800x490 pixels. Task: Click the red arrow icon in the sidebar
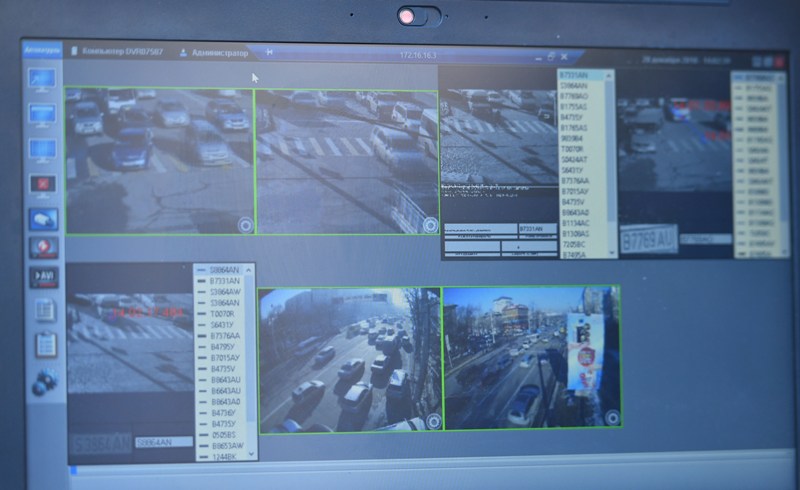pyautogui.click(x=44, y=247)
